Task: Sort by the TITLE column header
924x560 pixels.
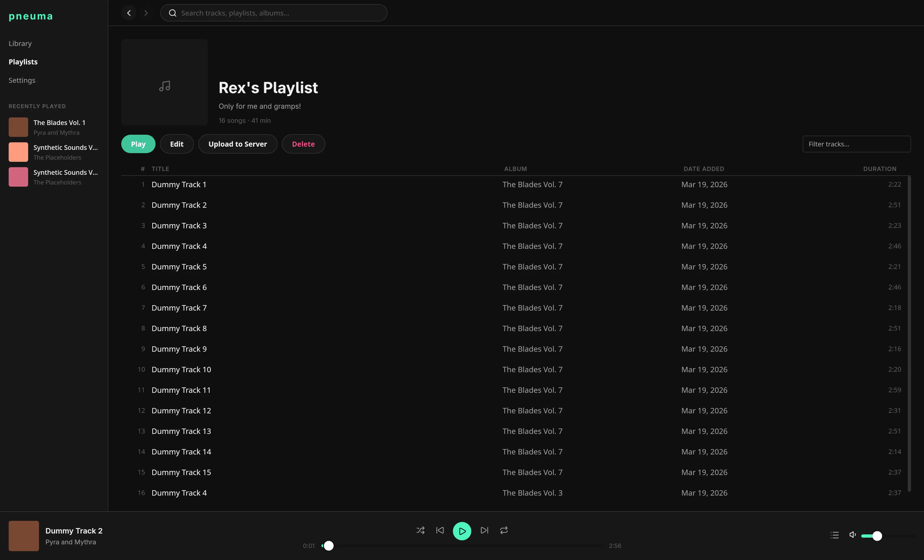Action: (160, 169)
